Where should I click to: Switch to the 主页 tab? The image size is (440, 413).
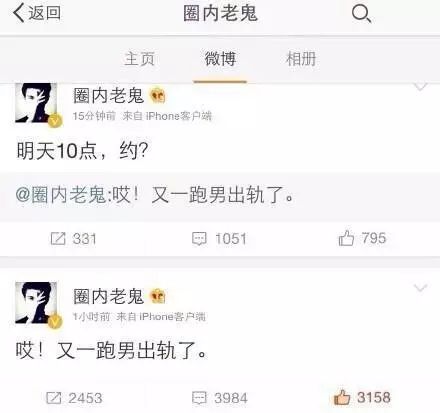pos(140,59)
